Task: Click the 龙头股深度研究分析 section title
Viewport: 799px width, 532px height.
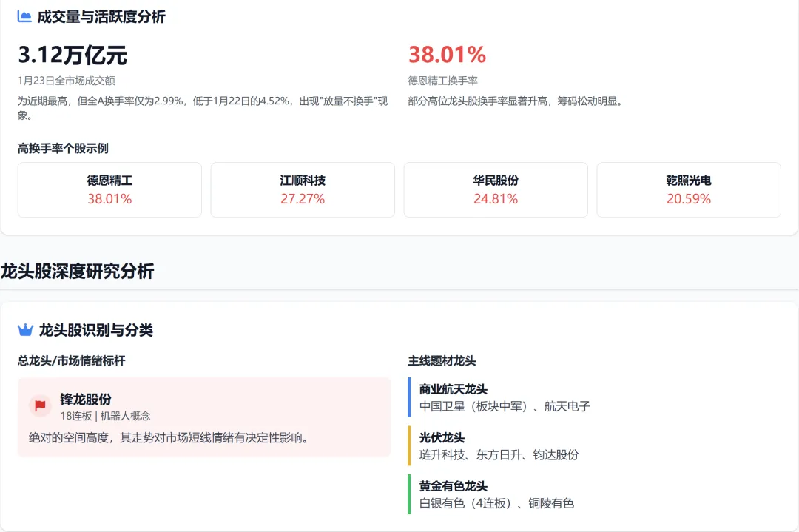Action: point(77,271)
